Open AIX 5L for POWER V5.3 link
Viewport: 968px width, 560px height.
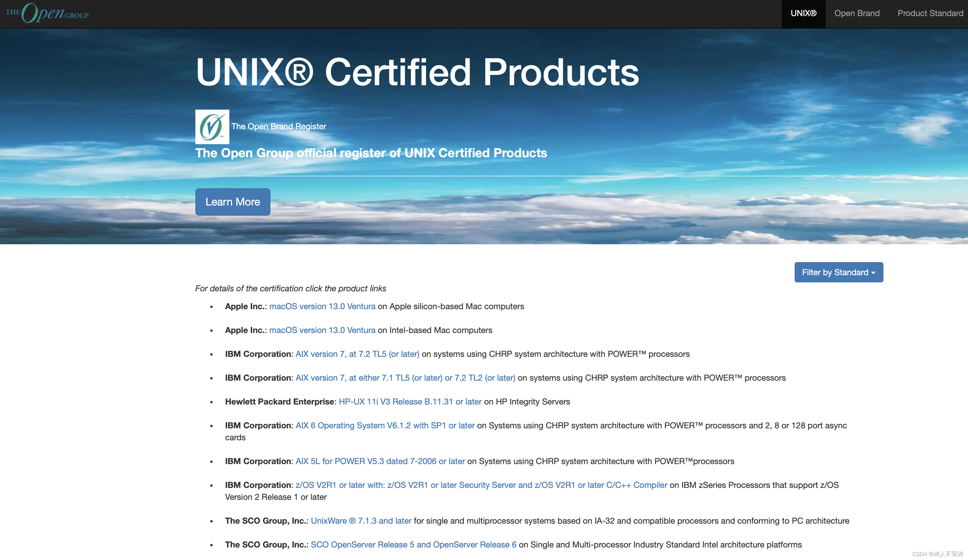[380, 461]
